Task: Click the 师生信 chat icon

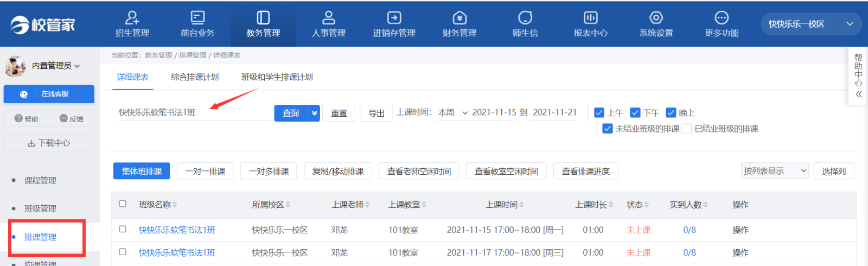Action: [x=525, y=18]
